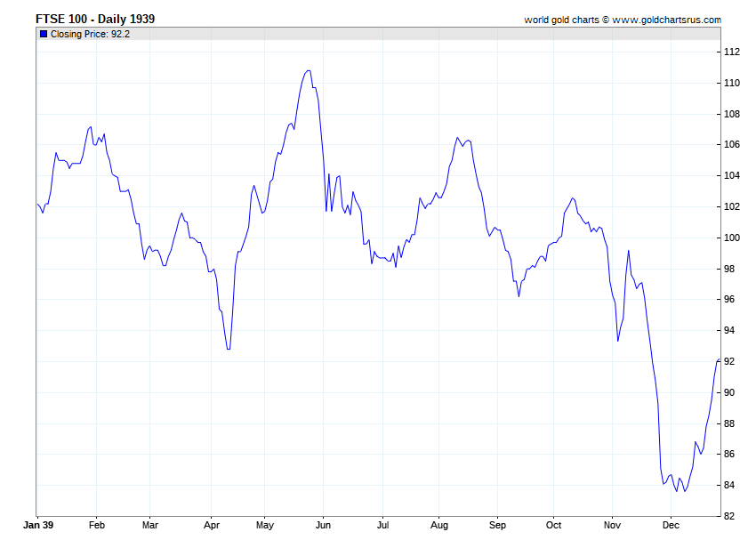Screen dimensions: 756x548
Task: Click the 96 y-axis value
Action: (x=729, y=300)
